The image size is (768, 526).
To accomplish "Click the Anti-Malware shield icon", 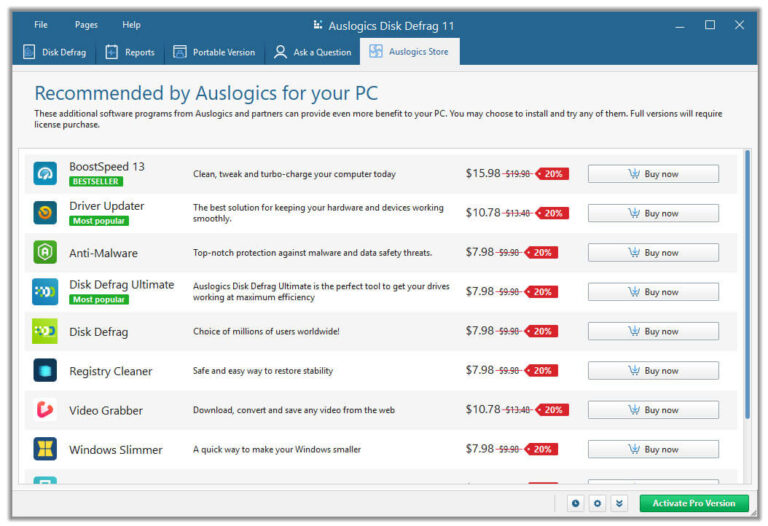I will click(x=45, y=252).
